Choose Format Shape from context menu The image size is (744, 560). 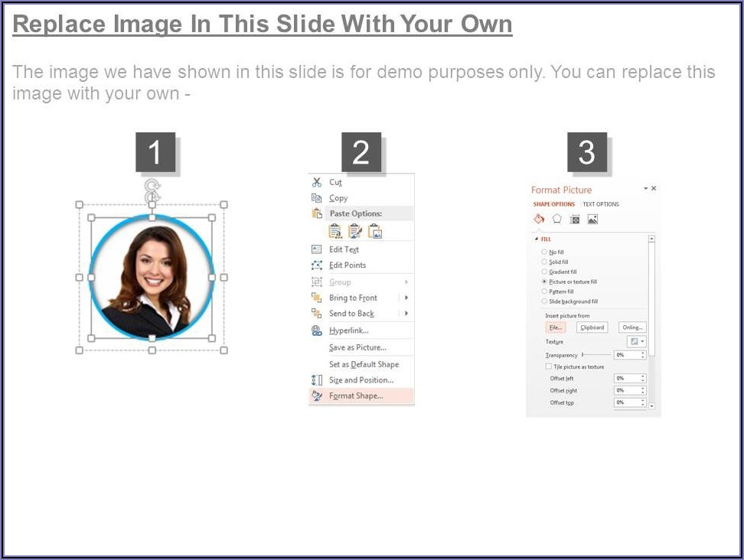click(356, 396)
